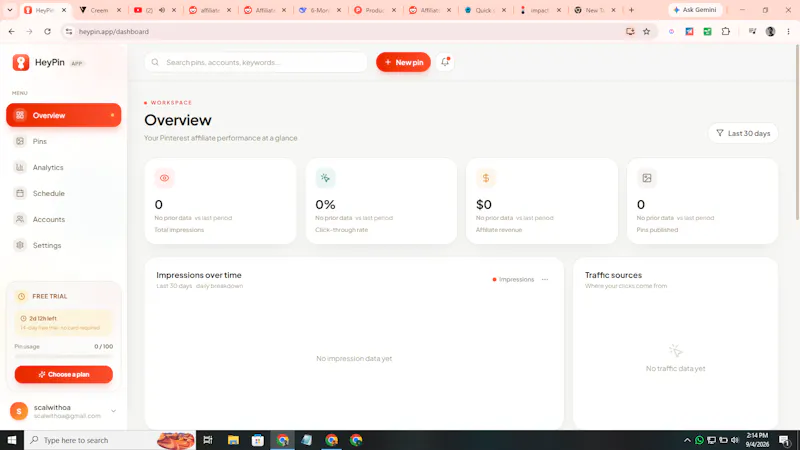Click the eye icon on Total impressions card
Image resolution: width=800 pixels, height=450 pixels.
coord(164,178)
